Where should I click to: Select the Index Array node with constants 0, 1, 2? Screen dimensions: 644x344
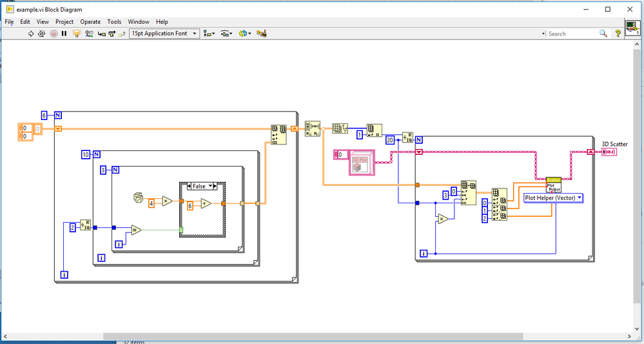500,205
